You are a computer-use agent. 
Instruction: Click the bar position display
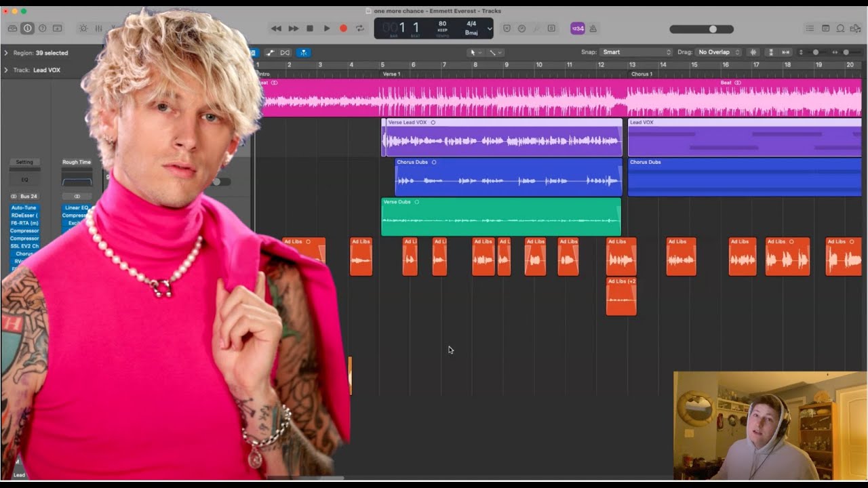point(395,28)
